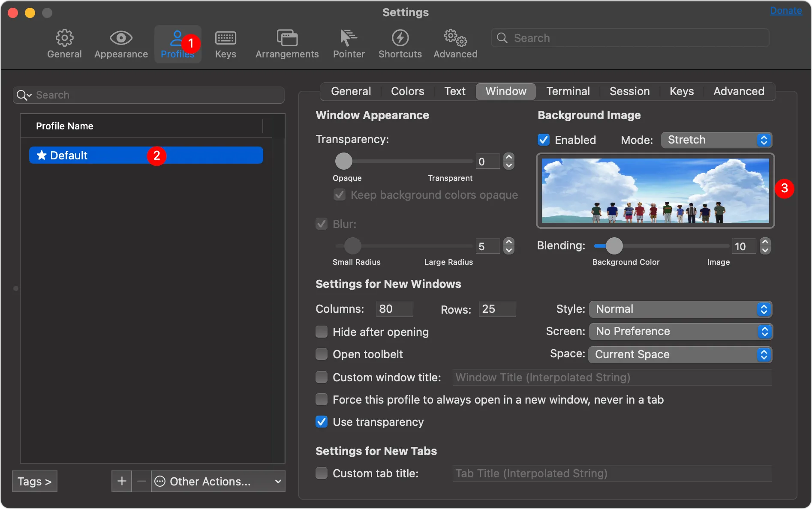Click the background image thumbnail preview

click(x=655, y=191)
